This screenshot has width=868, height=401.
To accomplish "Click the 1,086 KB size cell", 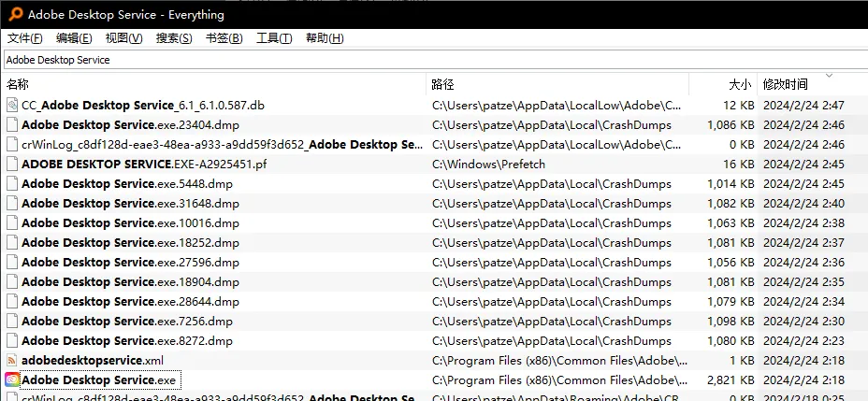I will [731, 125].
